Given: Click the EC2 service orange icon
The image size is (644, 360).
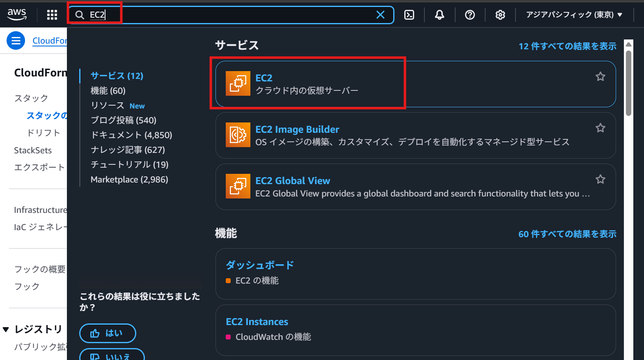Looking at the screenshot, I should tap(238, 83).
